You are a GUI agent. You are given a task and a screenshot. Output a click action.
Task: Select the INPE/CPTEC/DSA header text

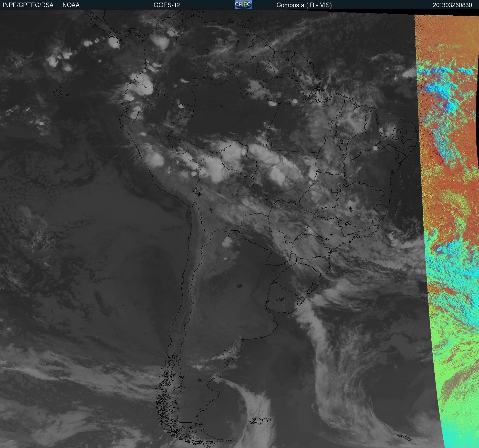[28, 5]
